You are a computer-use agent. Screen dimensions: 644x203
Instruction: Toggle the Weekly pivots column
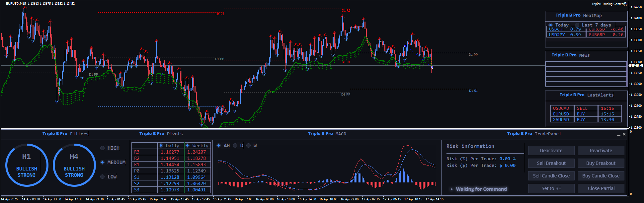pyautogui.click(x=188, y=146)
